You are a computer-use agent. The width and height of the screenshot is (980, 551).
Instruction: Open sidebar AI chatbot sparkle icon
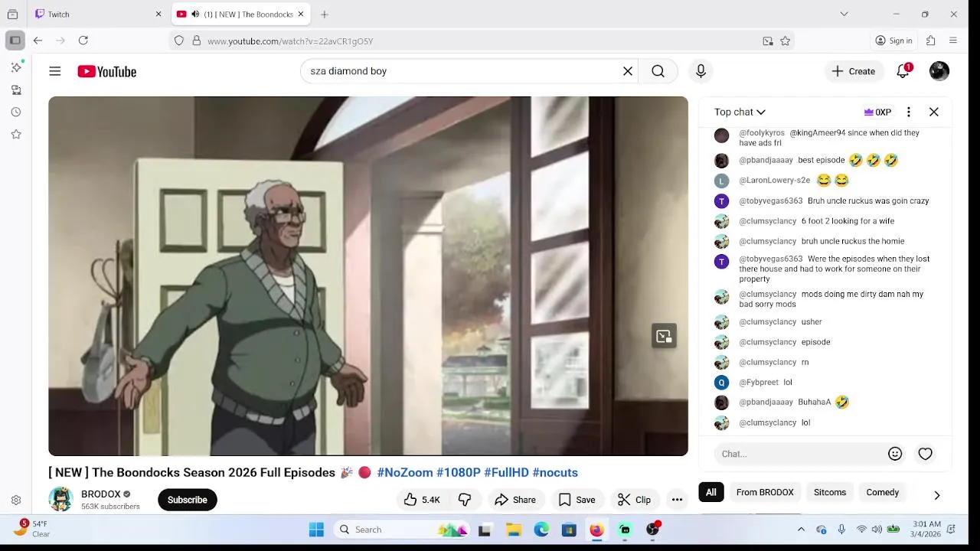click(x=16, y=67)
